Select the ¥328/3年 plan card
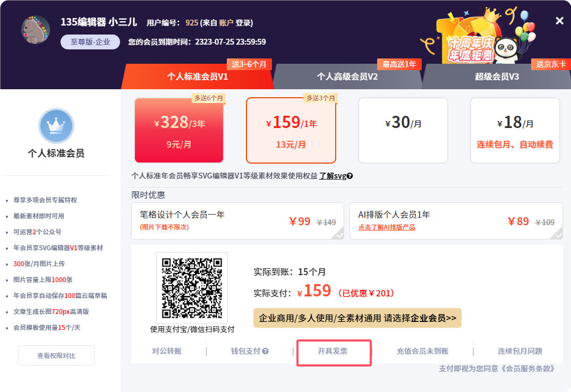 coord(179,131)
